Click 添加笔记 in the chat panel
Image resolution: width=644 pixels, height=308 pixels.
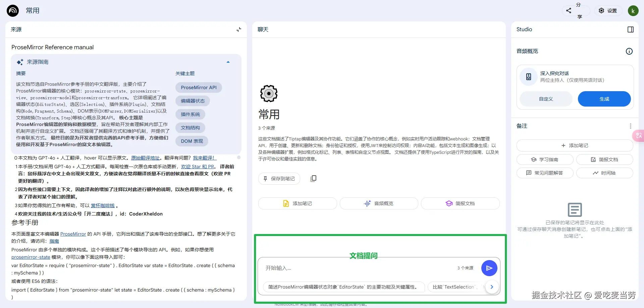click(x=298, y=203)
